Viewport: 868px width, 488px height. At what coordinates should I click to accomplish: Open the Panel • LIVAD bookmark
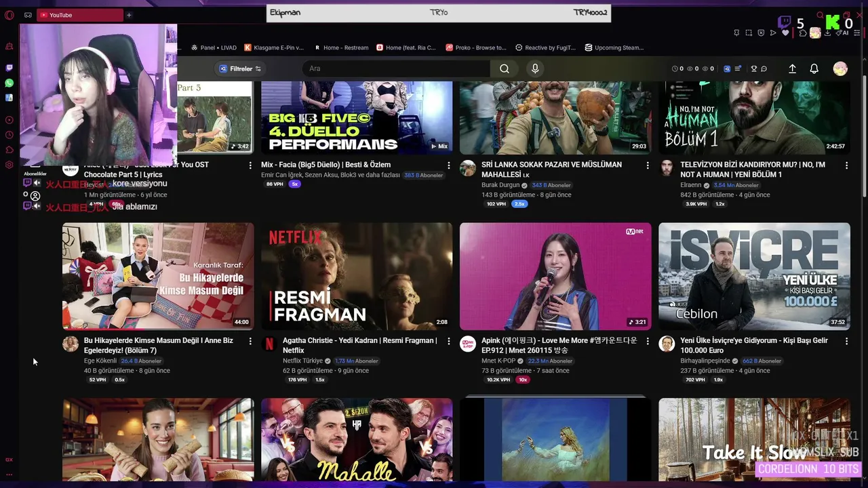tap(214, 47)
